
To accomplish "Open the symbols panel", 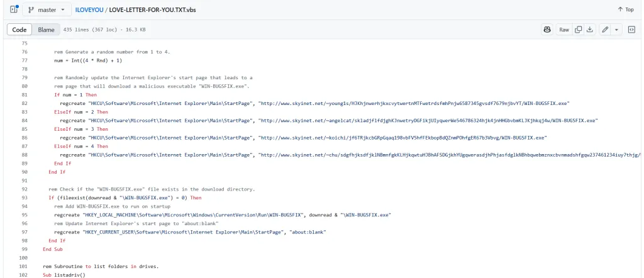I will coord(631,30).
